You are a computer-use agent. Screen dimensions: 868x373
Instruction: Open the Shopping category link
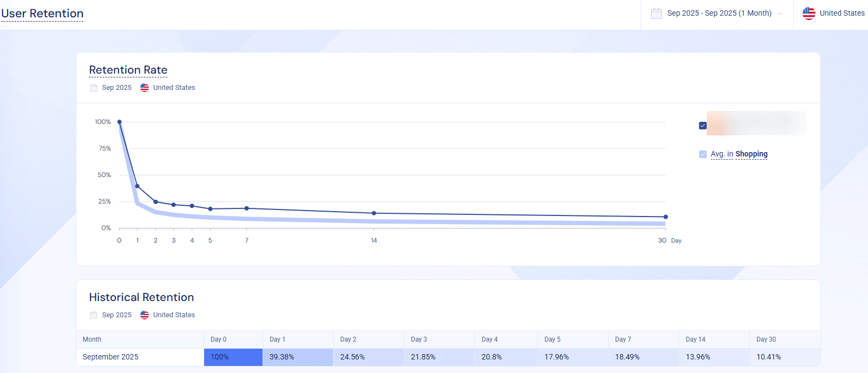(x=752, y=154)
